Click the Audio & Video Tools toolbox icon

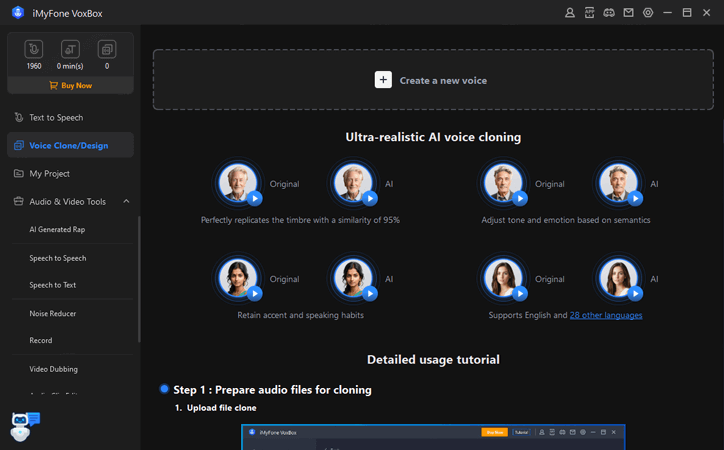click(18, 201)
